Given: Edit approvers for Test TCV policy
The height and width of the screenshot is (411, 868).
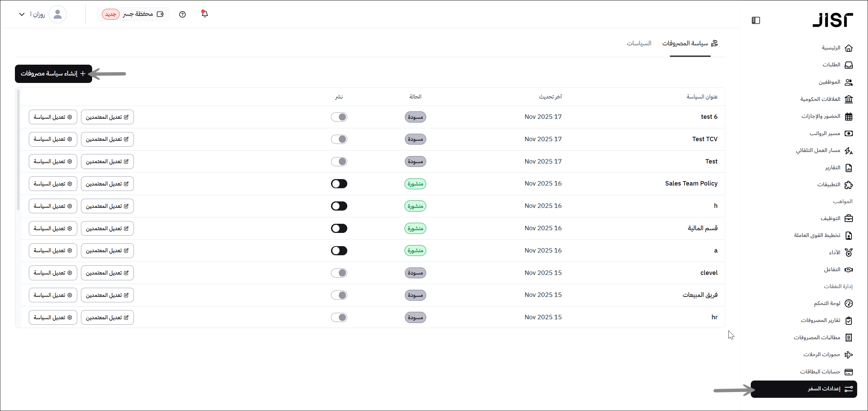Looking at the screenshot, I should (x=107, y=139).
